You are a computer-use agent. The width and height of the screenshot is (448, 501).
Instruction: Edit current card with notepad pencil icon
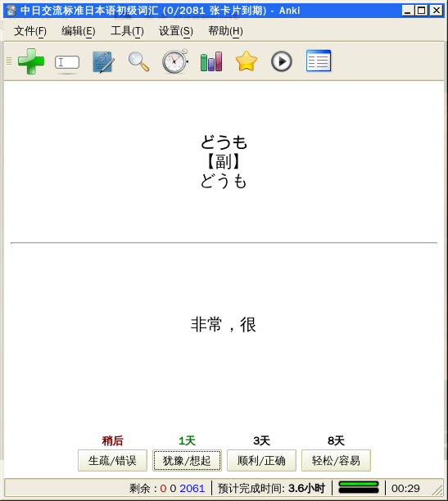tap(103, 62)
